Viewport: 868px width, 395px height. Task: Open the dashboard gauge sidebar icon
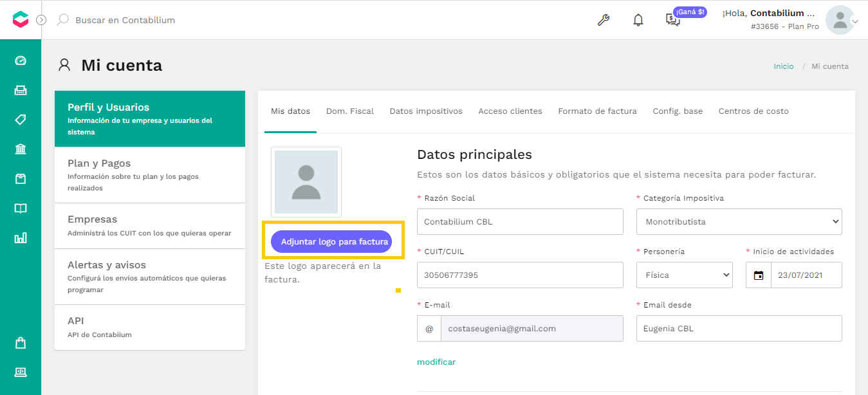coord(21,60)
